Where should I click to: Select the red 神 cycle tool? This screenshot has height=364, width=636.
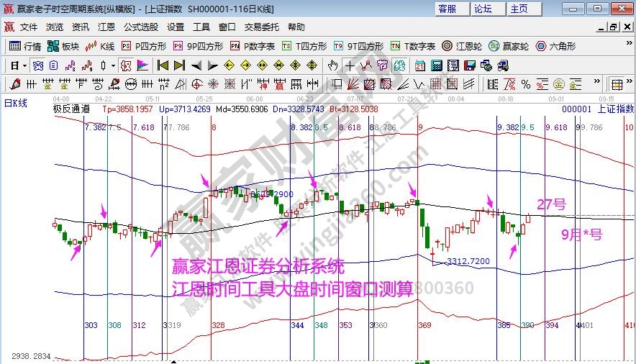(x=263, y=84)
